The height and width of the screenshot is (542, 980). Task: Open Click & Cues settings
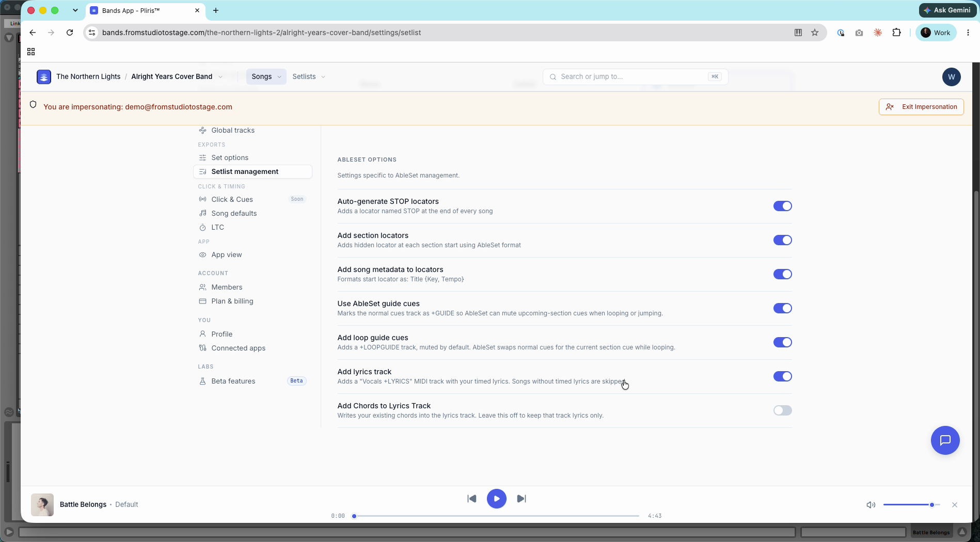click(232, 199)
